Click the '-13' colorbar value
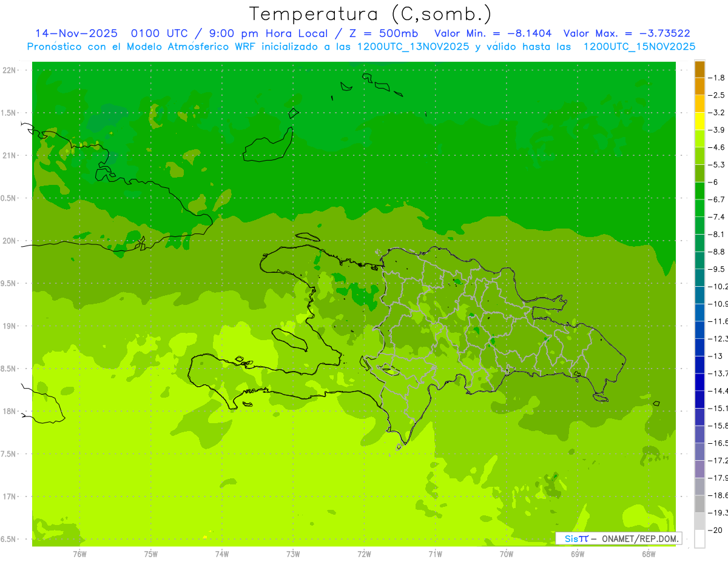 (715, 356)
